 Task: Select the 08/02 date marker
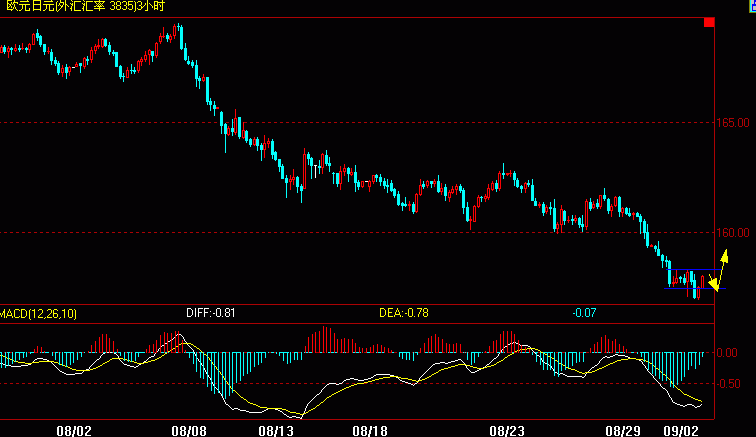[74, 431]
